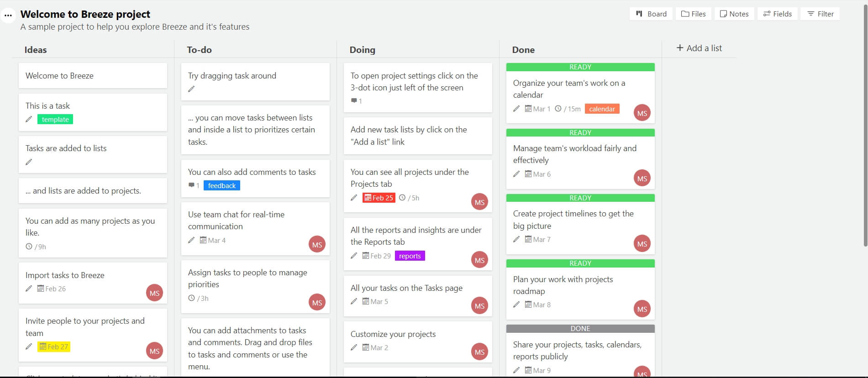Switch to the Board view
This screenshot has height=378, width=868.
[651, 14]
